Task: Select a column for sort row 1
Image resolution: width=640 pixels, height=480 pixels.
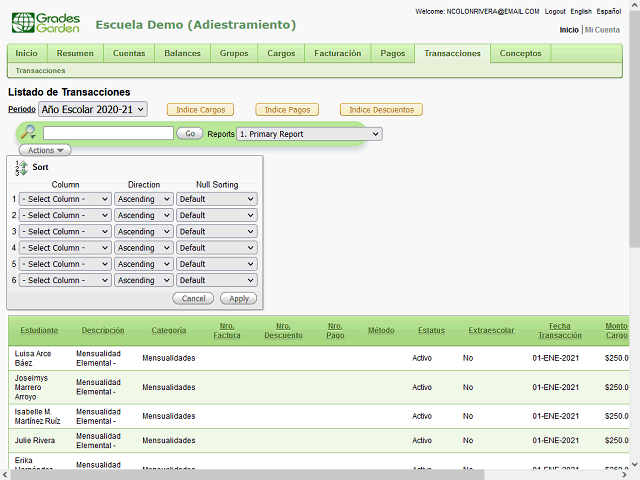Action: tap(65, 199)
